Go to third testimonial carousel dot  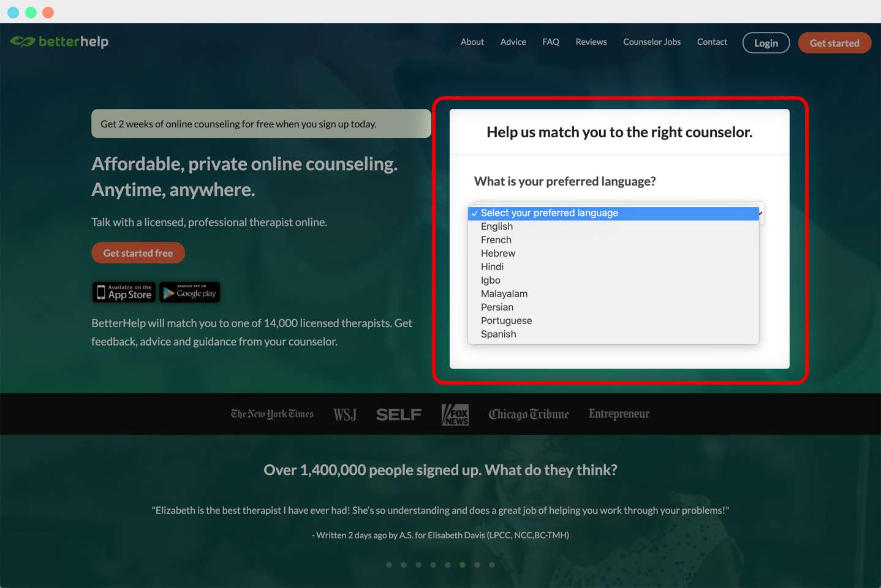click(418, 565)
